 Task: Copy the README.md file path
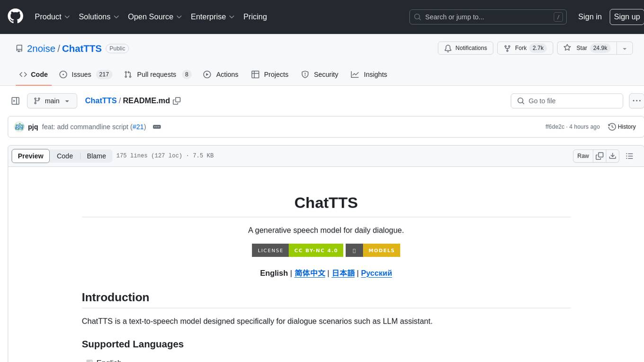[x=177, y=100]
